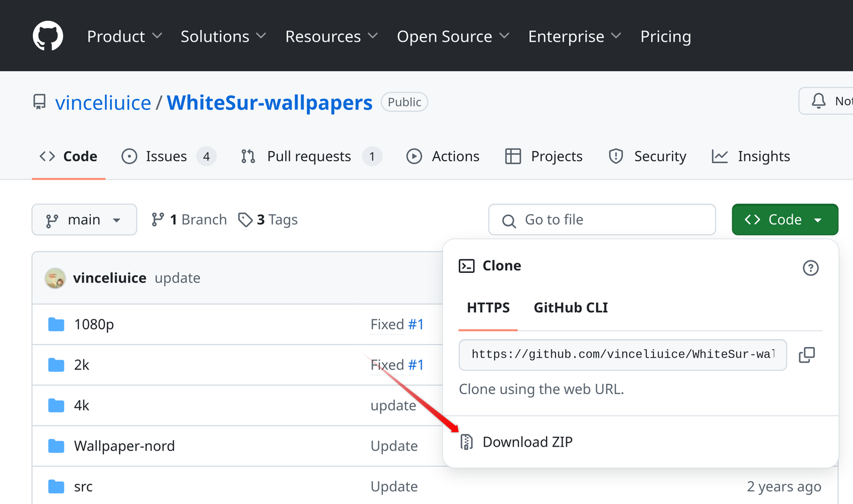View the 1 Branch link
853x504 pixels.
[189, 220]
